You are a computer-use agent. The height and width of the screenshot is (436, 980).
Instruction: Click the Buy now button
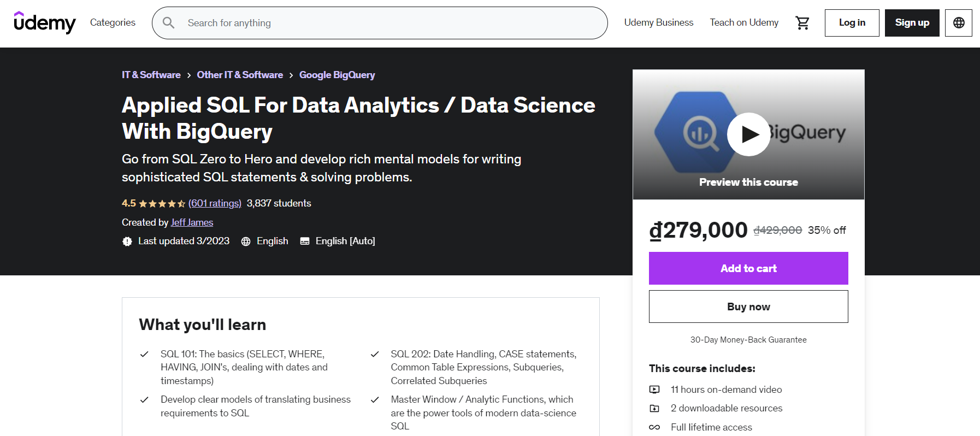coord(748,307)
